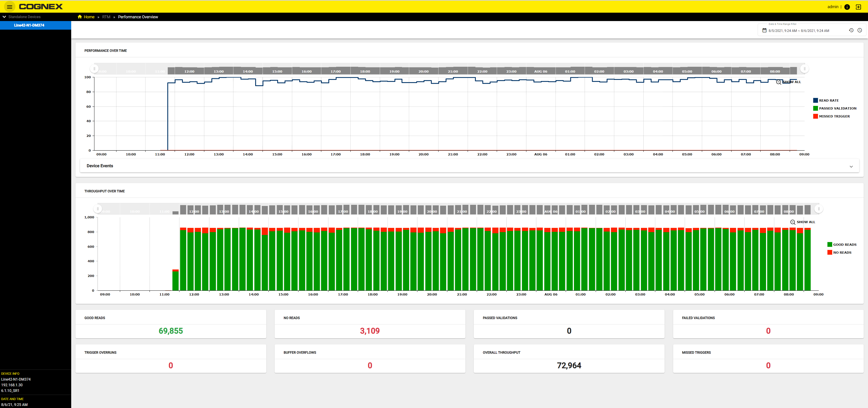Toggle the Missed Trigger series in the legend
868x408 pixels.
click(x=831, y=116)
